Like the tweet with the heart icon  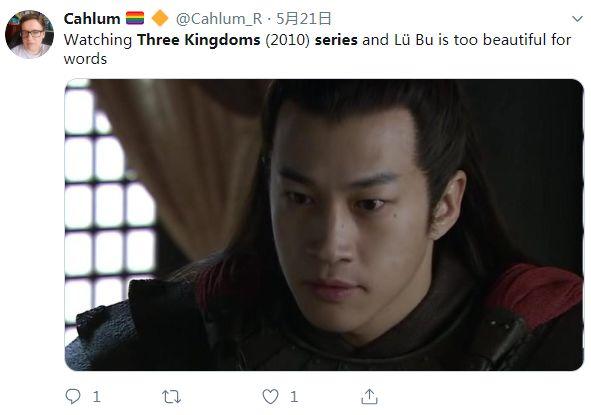pos(270,397)
